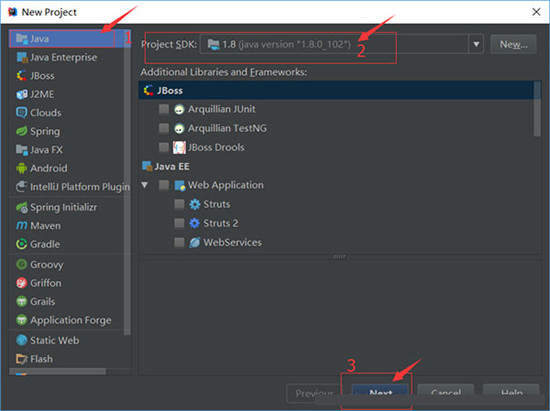Check the Web Application checkbox
This screenshot has height=411, width=550.
(163, 185)
